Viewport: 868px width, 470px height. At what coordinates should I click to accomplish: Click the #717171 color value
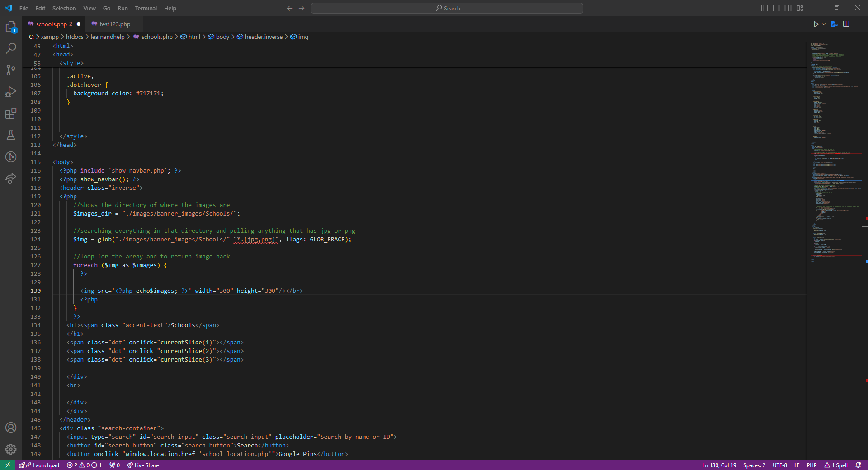(x=148, y=94)
